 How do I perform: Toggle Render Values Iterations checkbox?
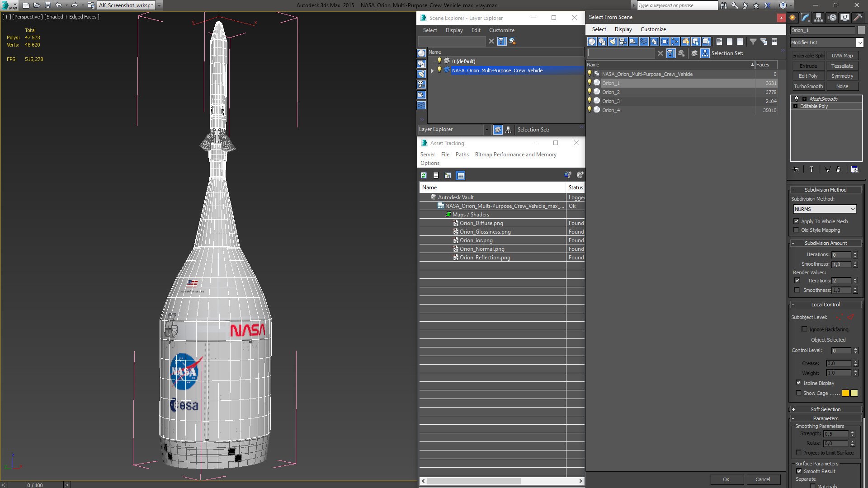797,281
